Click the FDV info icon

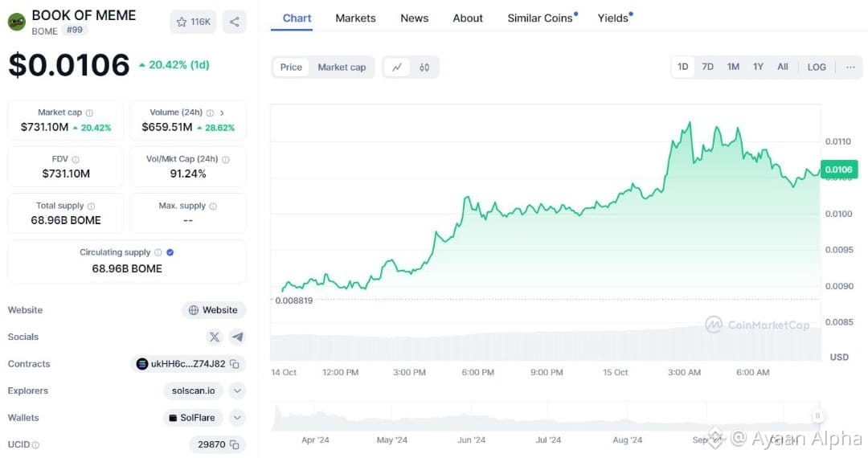[76, 159]
